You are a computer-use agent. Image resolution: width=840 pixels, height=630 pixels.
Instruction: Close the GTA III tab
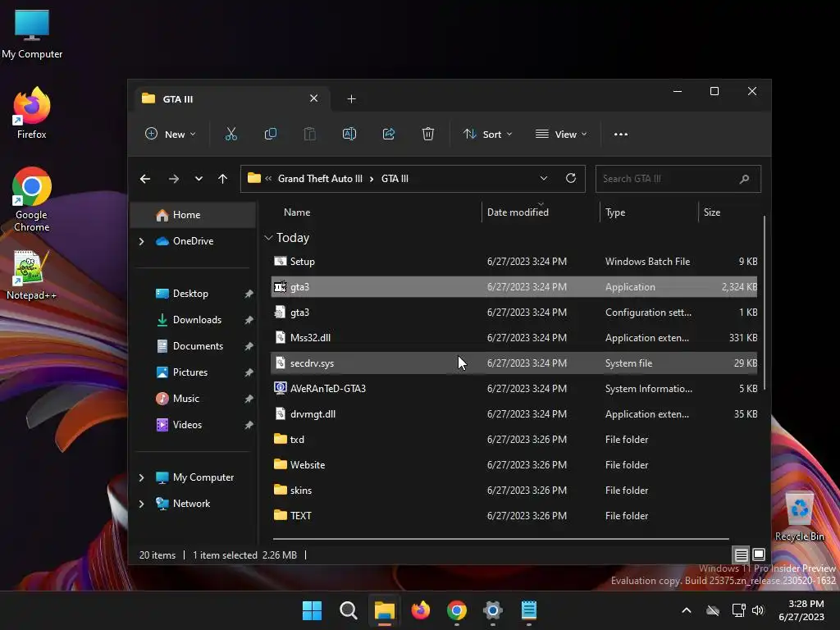(314, 98)
